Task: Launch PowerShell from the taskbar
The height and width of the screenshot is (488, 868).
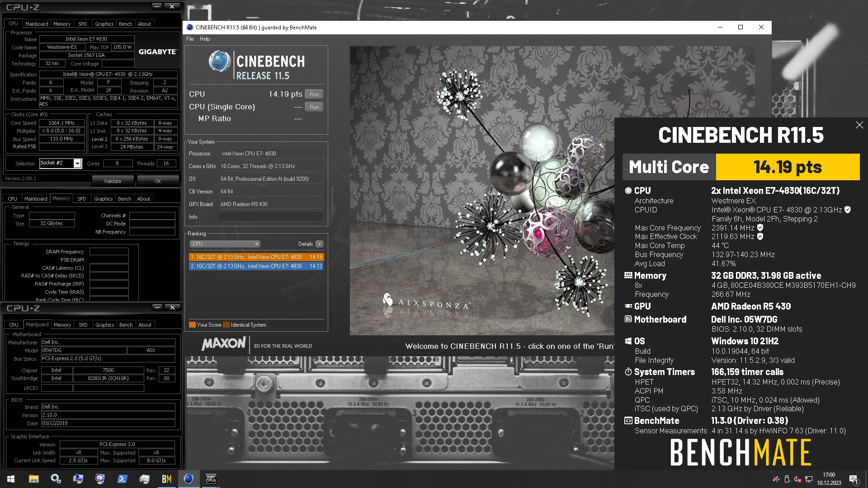Action: click(x=122, y=479)
